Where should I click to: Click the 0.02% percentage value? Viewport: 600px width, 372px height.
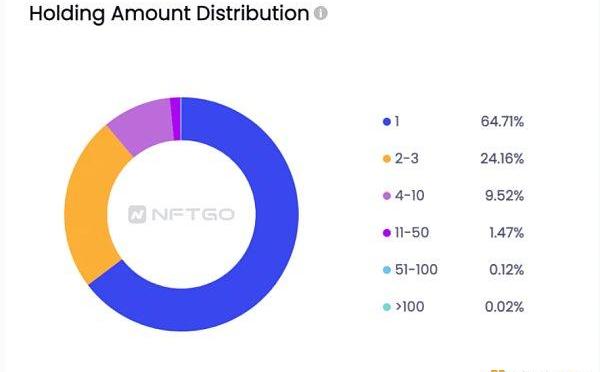point(504,307)
